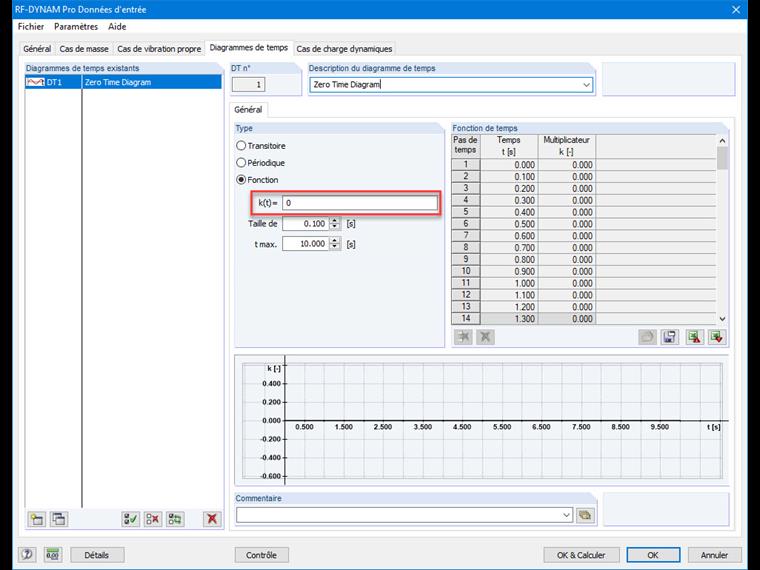The image size is (760, 570).
Task: Confirm with the OK button
Action: pyautogui.click(x=653, y=555)
